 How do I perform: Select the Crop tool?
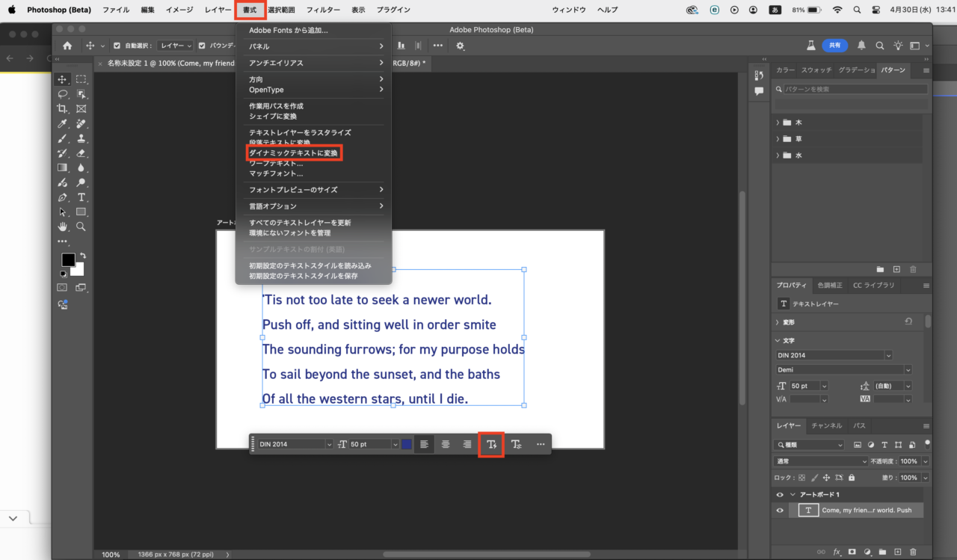point(63,109)
